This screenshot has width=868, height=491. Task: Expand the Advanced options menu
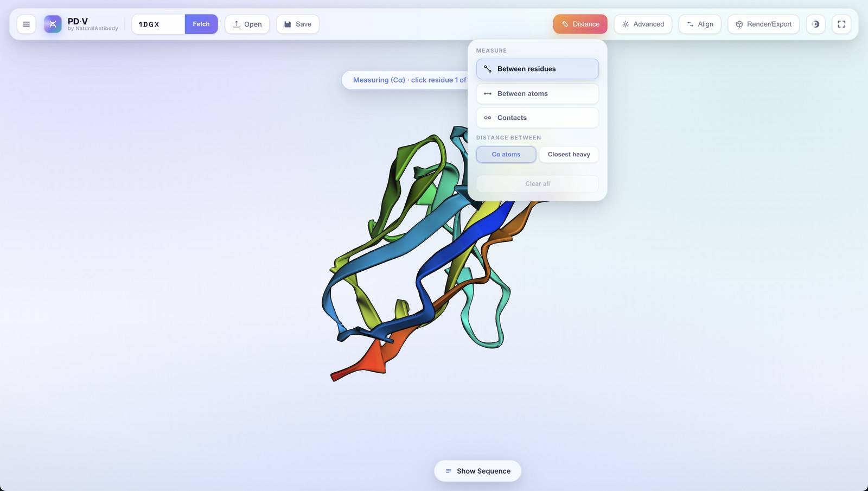[x=643, y=24]
